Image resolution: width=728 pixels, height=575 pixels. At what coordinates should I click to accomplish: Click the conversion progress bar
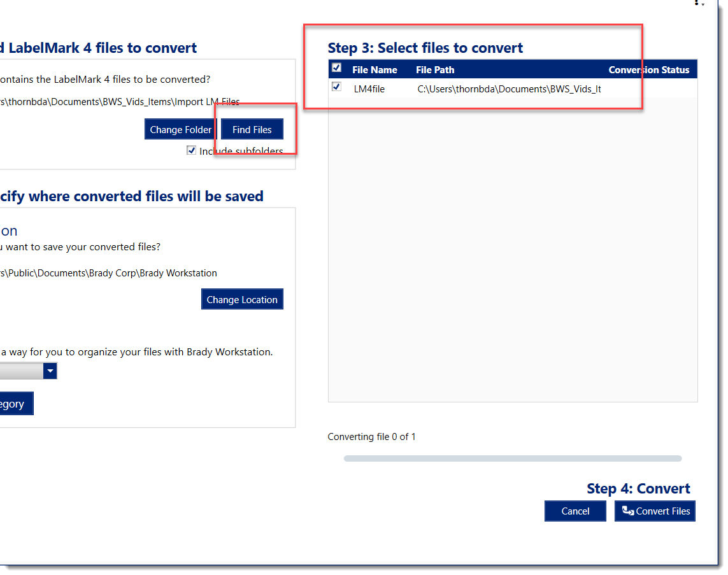[x=513, y=458]
